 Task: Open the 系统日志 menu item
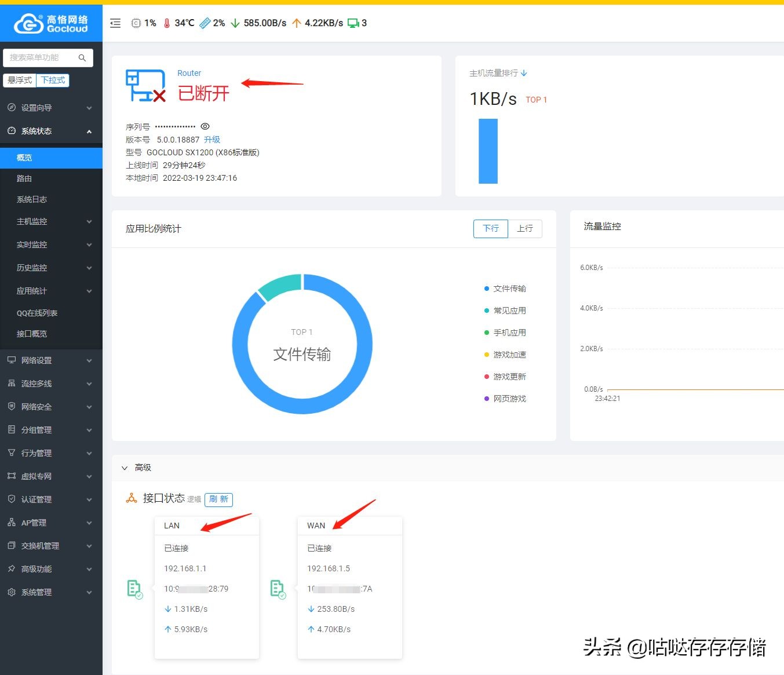pos(33,199)
